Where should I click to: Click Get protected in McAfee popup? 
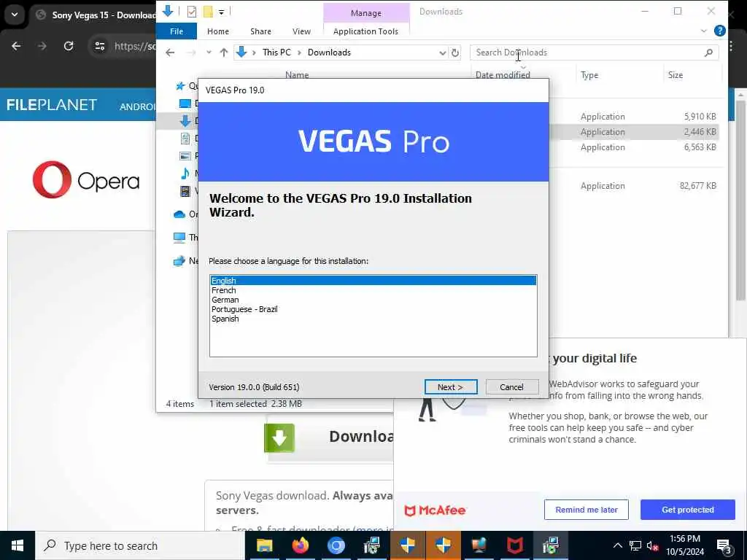[687, 510]
